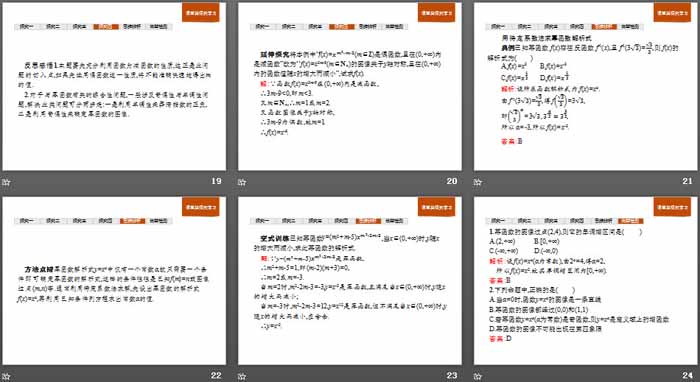Click the highlighted 当堂检测 tab on slide 24
The image size is (700, 382).
(x=631, y=221)
